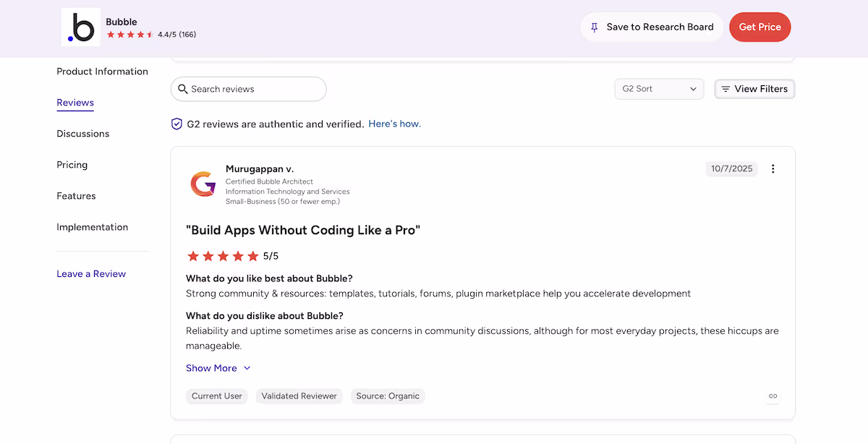Viewport: 868px width, 444px height.
Task: Click Save to Research Board button
Action: [x=652, y=27]
